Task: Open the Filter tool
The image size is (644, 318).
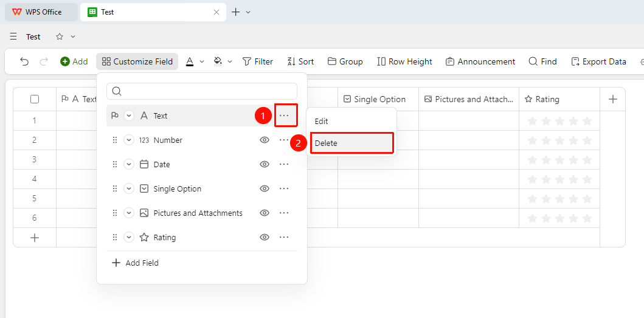Action: 257,61
